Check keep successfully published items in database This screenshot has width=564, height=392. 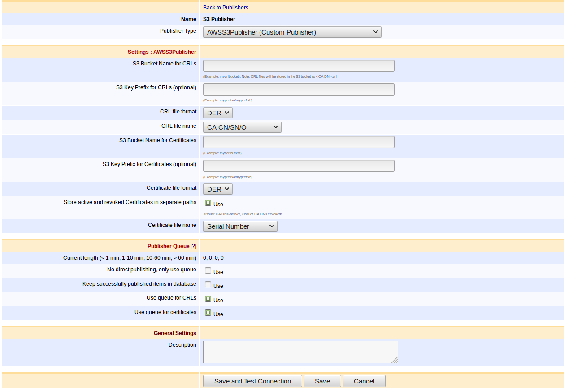[208, 285]
